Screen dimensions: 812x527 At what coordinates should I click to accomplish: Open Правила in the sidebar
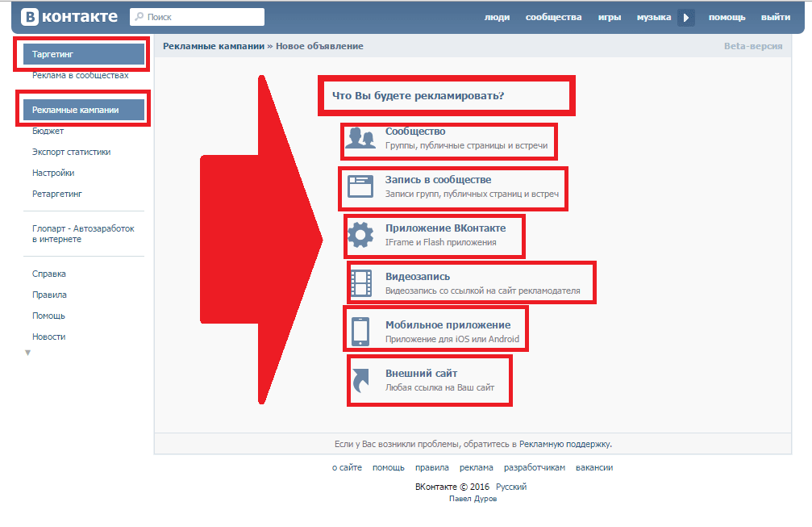[x=49, y=295]
